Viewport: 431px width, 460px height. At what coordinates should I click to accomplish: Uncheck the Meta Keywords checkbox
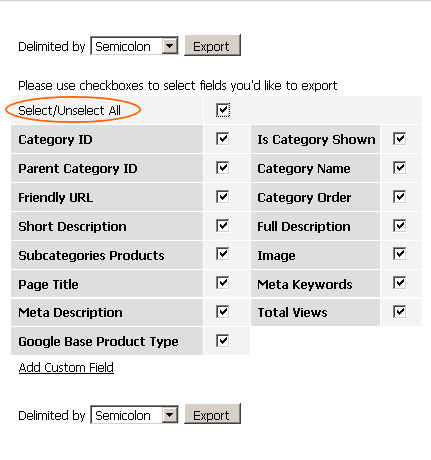(x=399, y=283)
